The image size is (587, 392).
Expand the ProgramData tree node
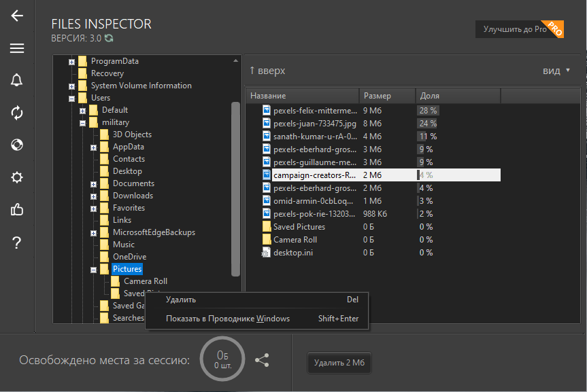(71, 62)
